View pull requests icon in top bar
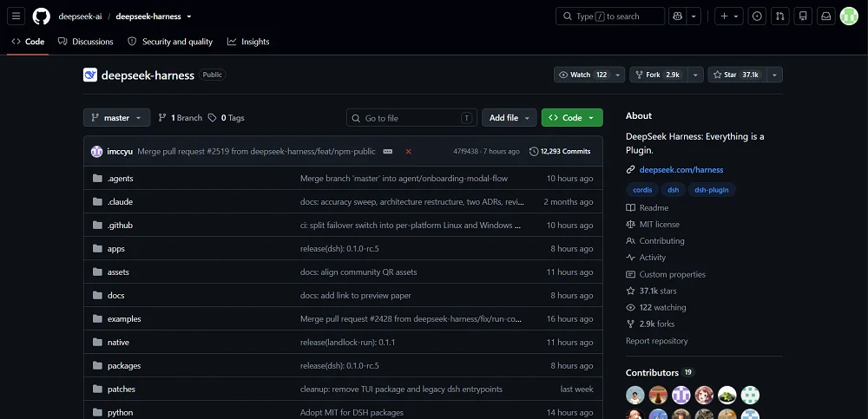The width and height of the screenshot is (868, 419). [780, 16]
